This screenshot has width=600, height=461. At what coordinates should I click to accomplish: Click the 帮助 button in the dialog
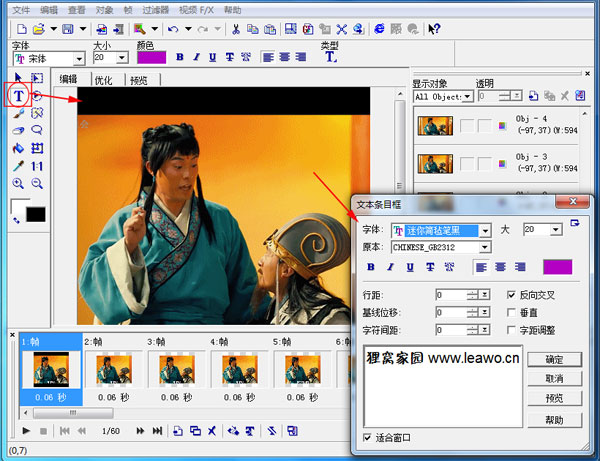pyautogui.click(x=554, y=420)
